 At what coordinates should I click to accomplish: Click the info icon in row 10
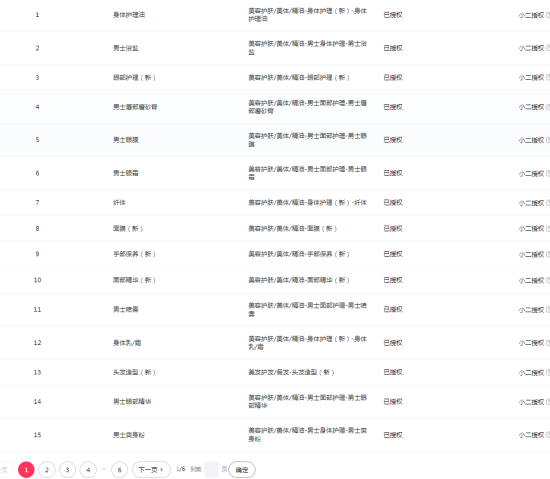pyautogui.click(x=548, y=280)
